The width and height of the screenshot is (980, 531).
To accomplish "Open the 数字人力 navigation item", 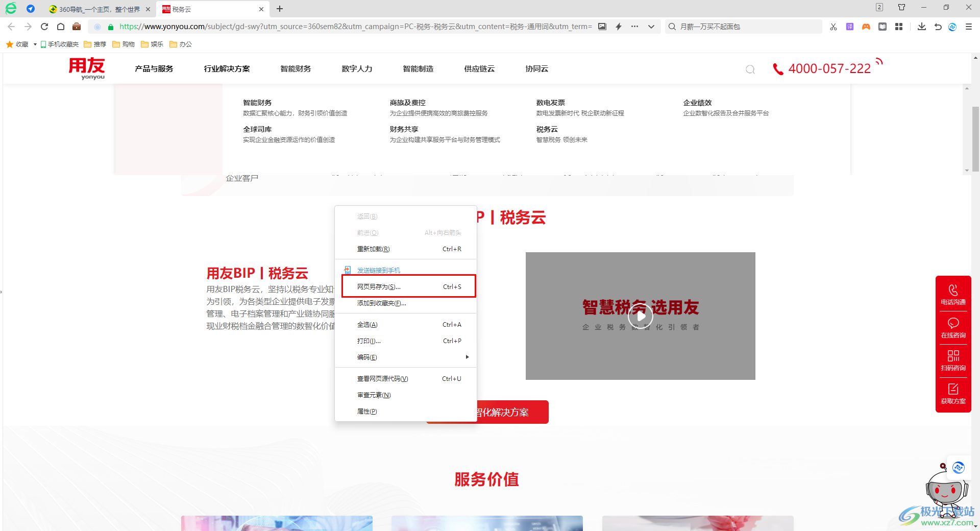I will point(357,68).
